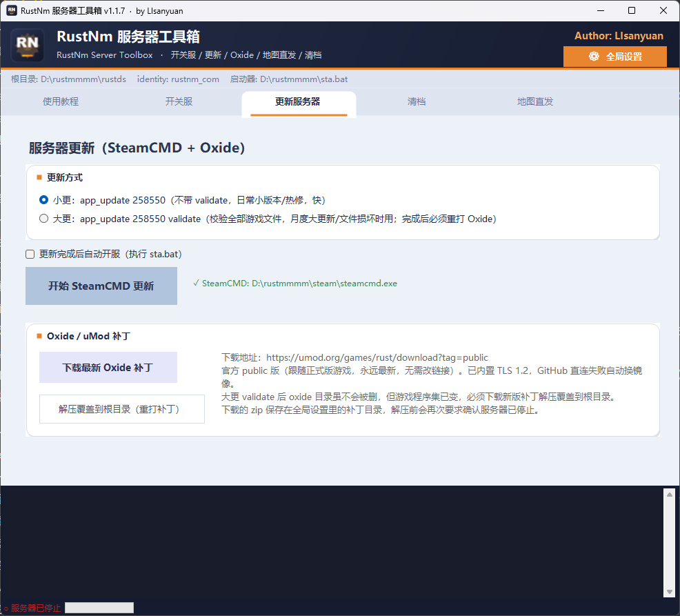Click the empty field beside server status
This screenshot has width=680, height=616.
point(99,608)
